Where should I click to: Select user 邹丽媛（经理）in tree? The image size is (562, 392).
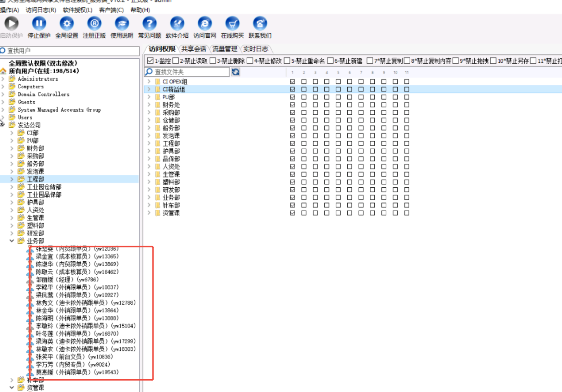coord(67,279)
